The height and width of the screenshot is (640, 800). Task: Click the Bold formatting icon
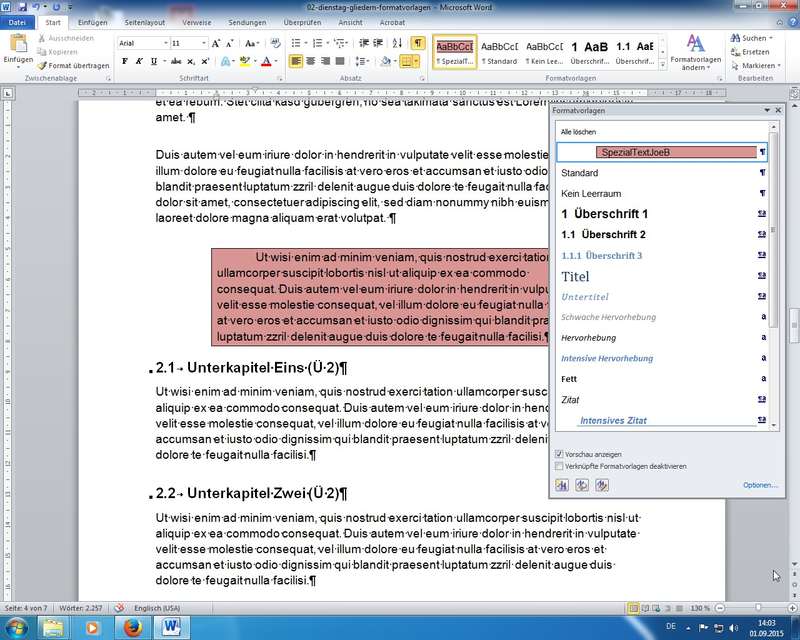tap(125, 61)
